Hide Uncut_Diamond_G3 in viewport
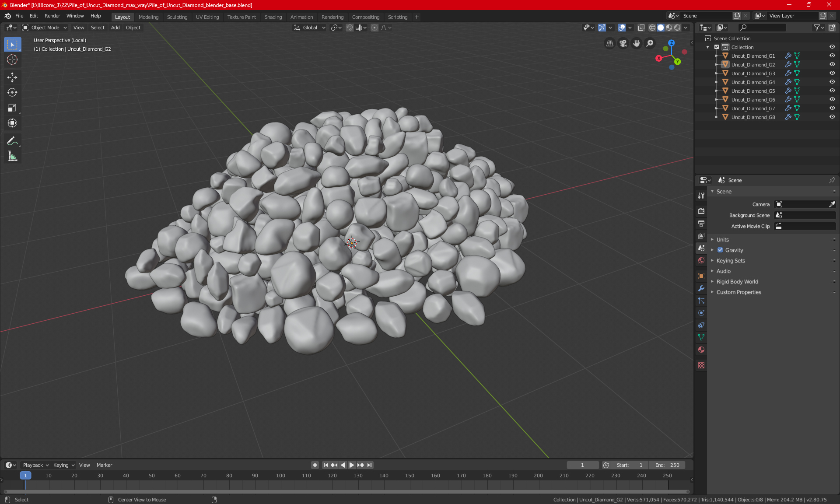 click(832, 73)
